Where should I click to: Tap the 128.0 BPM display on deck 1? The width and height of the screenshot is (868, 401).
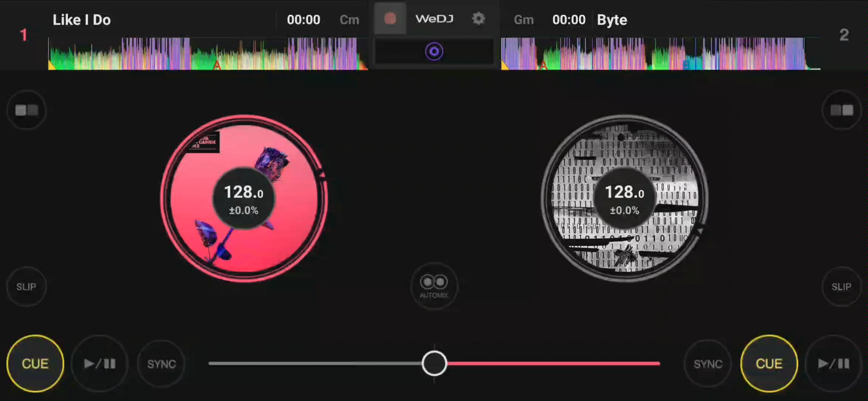point(244,192)
